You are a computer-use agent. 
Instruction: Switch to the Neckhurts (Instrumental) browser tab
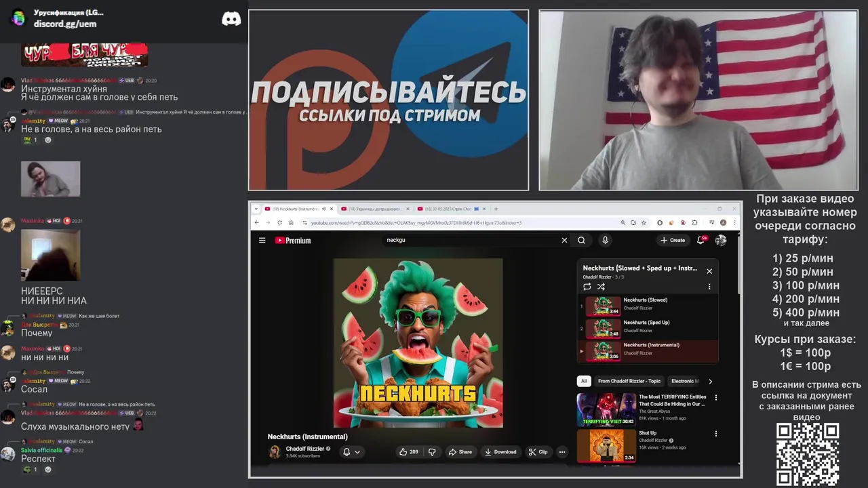pyautogui.click(x=298, y=209)
